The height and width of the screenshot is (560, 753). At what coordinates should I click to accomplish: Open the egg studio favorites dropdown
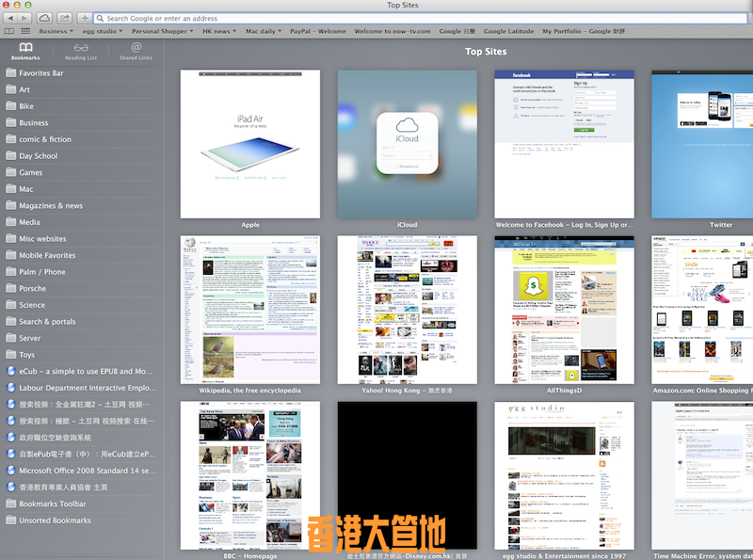(103, 31)
